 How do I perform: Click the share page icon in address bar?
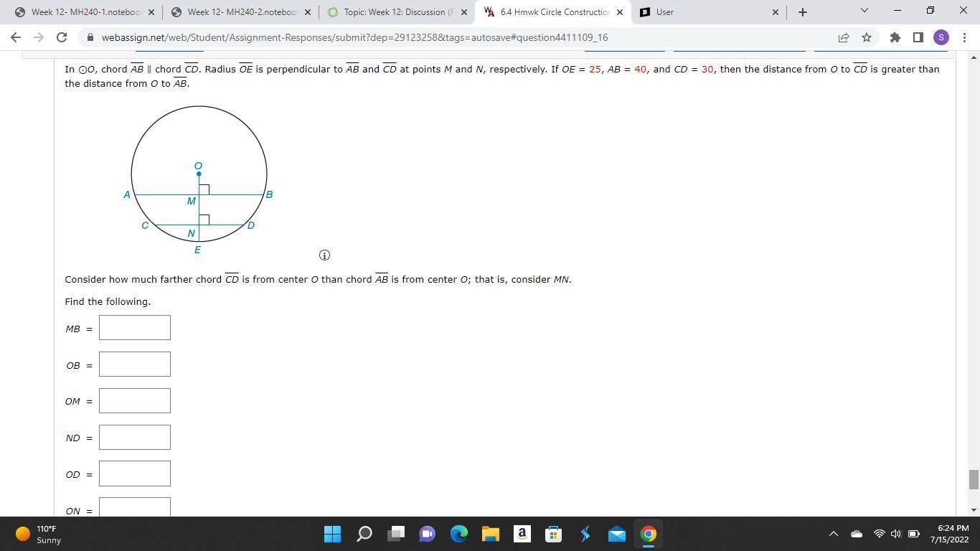click(844, 37)
